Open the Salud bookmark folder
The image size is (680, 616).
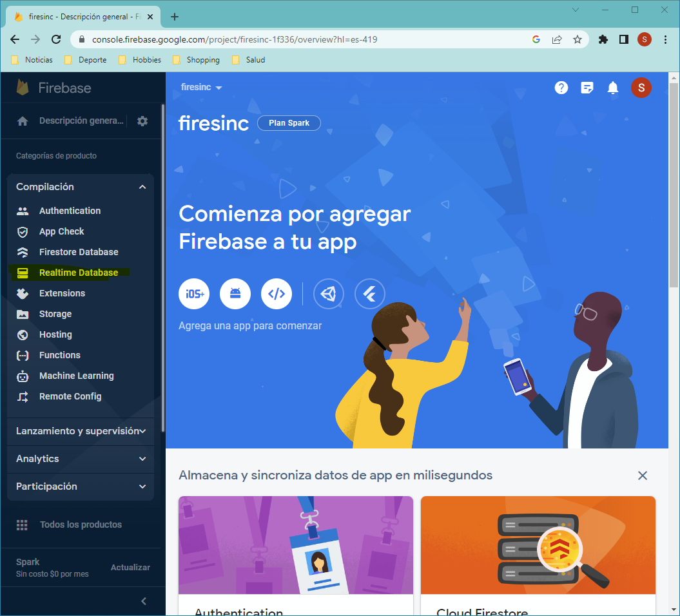pyautogui.click(x=249, y=60)
